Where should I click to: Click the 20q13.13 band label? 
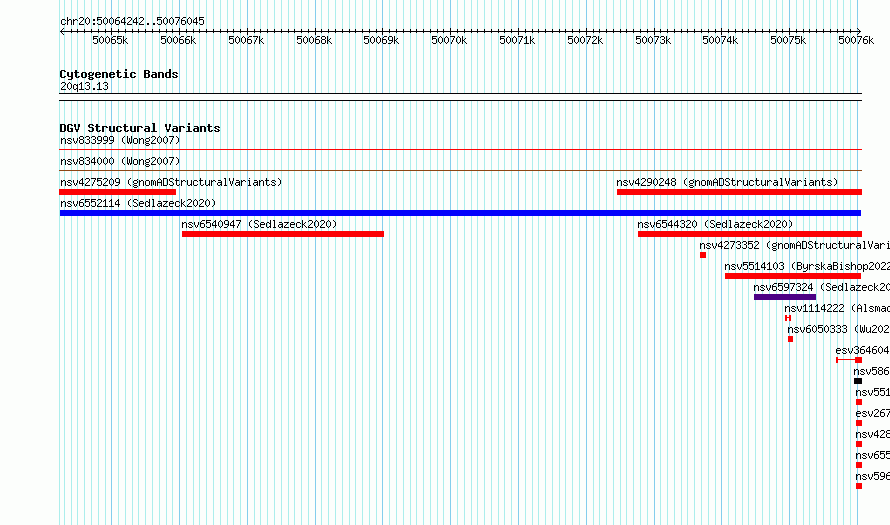pos(84,86)
